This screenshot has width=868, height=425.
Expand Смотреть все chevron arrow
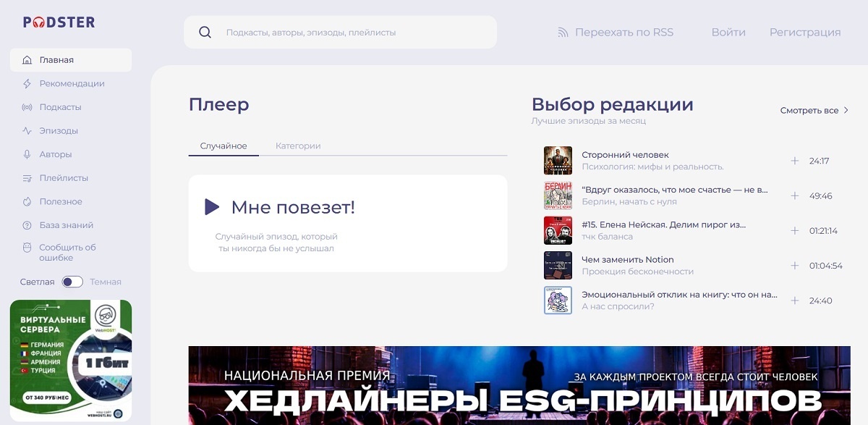point(846,110)
